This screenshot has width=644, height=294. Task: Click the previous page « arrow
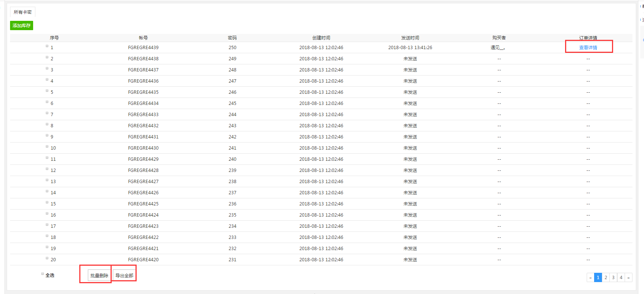pyautogui.click(x=590, y=278)
